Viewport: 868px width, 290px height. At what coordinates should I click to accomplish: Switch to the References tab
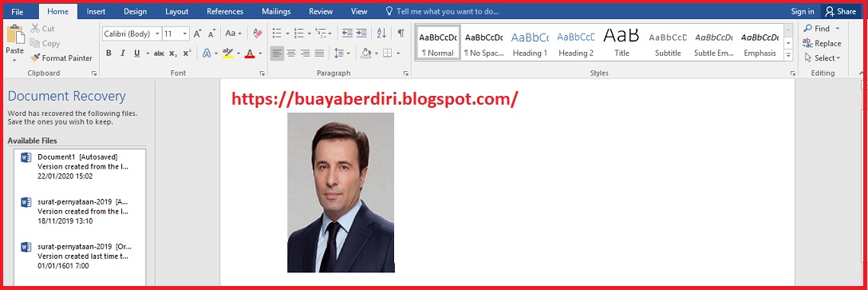(225, 11)
